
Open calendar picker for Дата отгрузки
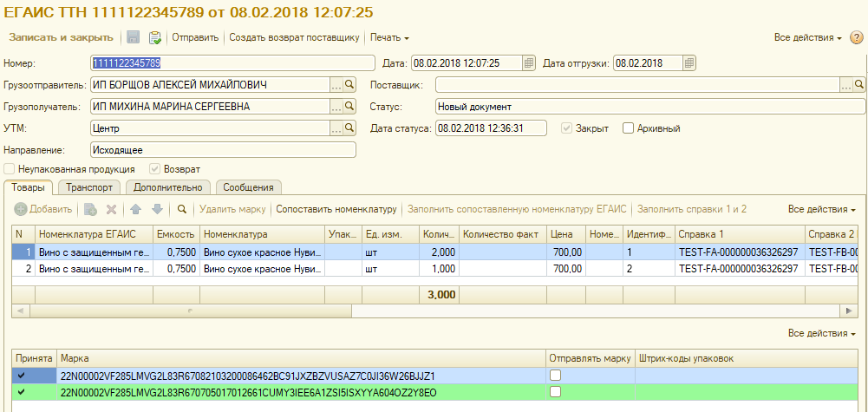tap(689, 62)
